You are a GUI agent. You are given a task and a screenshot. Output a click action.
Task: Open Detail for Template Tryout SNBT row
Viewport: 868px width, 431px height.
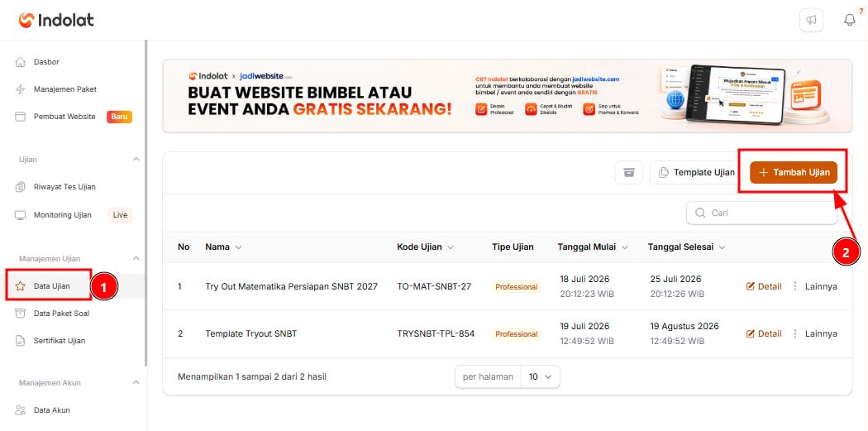(x=764, y=334)
